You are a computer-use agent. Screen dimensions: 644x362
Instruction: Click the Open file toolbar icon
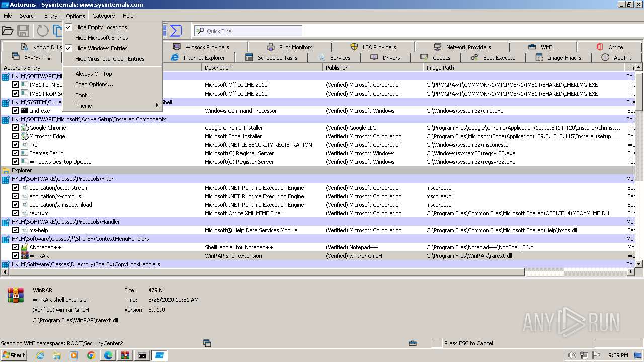pos(7,31)
